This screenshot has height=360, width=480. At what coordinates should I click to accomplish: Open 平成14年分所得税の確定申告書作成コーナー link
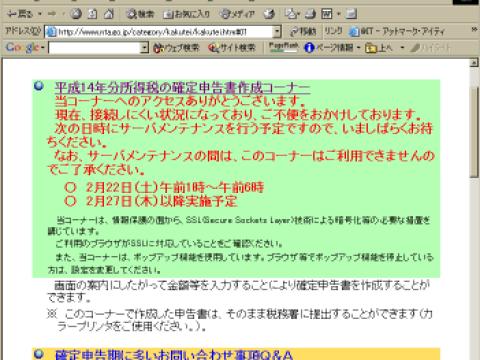(x=182, y=88)
